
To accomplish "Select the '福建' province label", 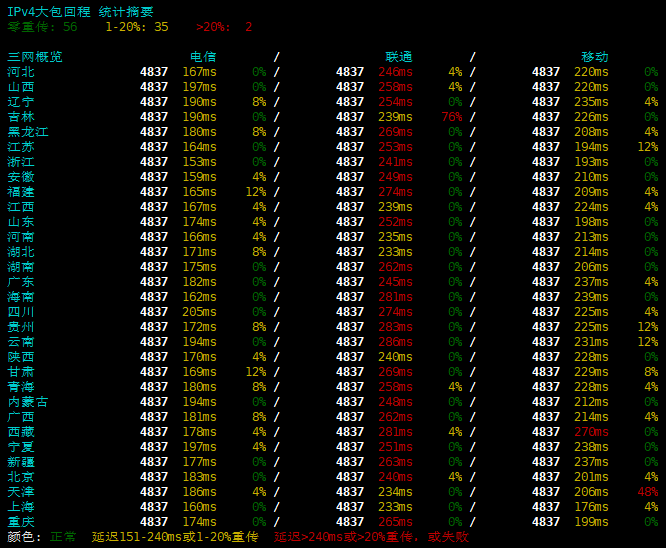I will coord(21,192).
